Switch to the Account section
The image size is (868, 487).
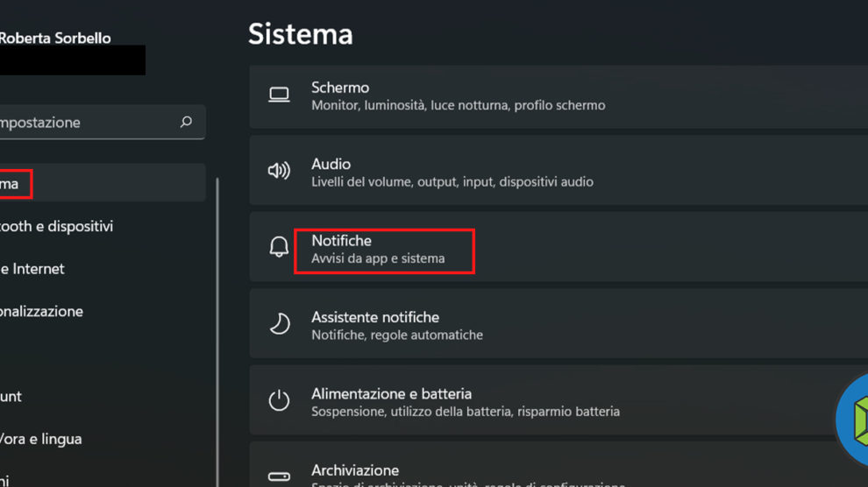pos(11,396)
